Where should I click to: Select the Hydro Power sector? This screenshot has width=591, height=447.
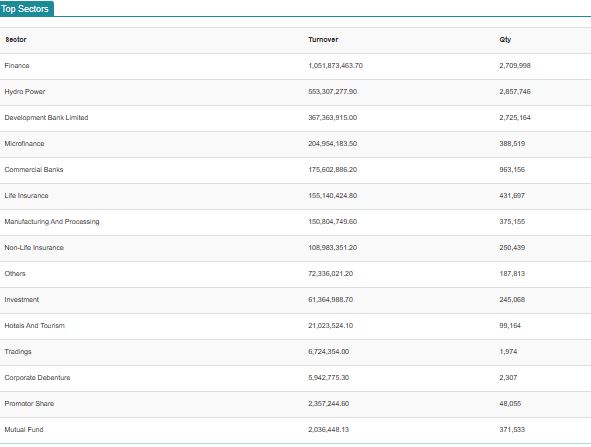click(x=25, y=92)
